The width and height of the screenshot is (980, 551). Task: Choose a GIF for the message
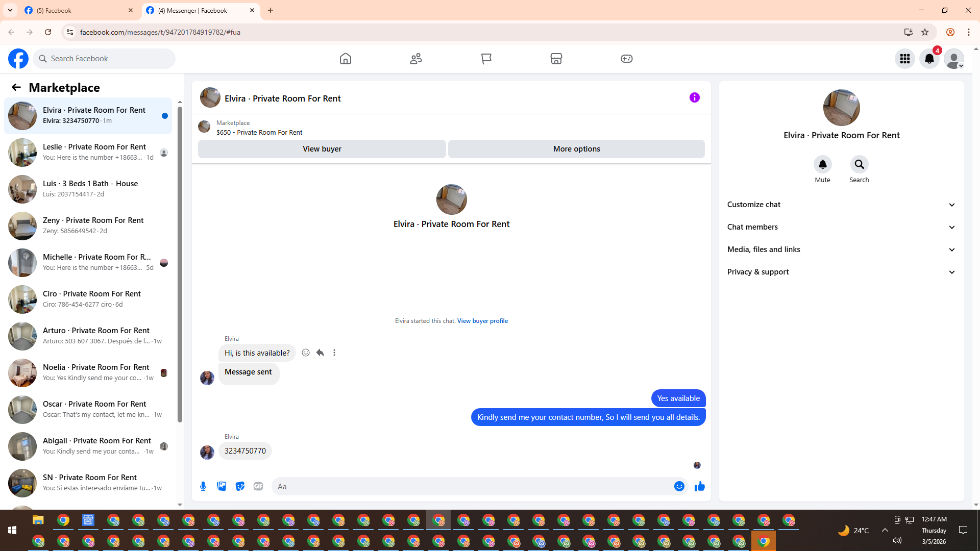point(258,486)
